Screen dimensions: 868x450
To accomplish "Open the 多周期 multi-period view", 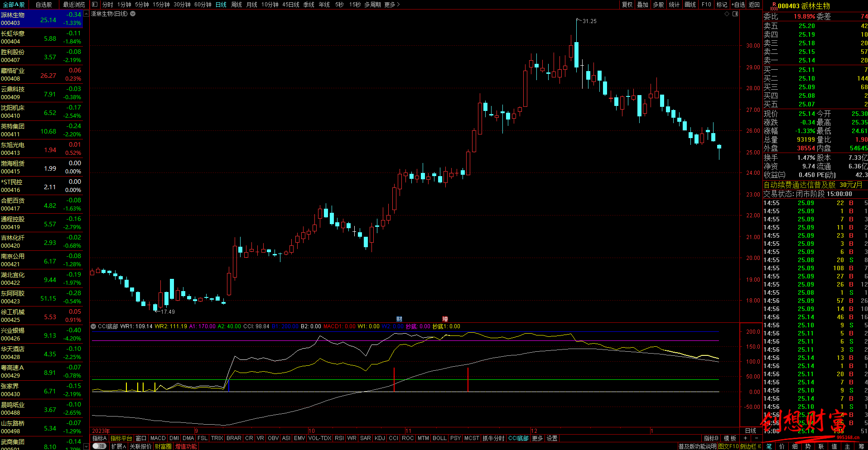I will [372, 5].
